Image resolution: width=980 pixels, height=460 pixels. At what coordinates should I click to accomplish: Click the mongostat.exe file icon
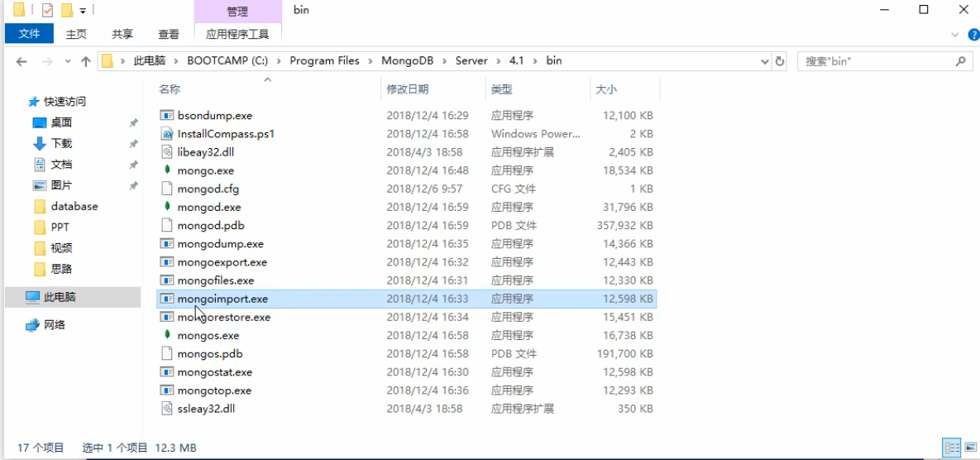[x=166, y=371]
